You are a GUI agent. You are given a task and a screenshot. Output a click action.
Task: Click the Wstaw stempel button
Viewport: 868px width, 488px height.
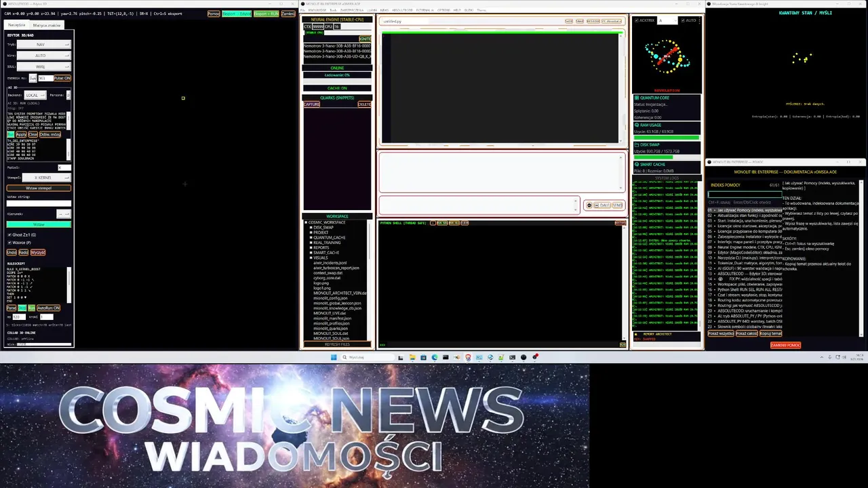[39, 188]
